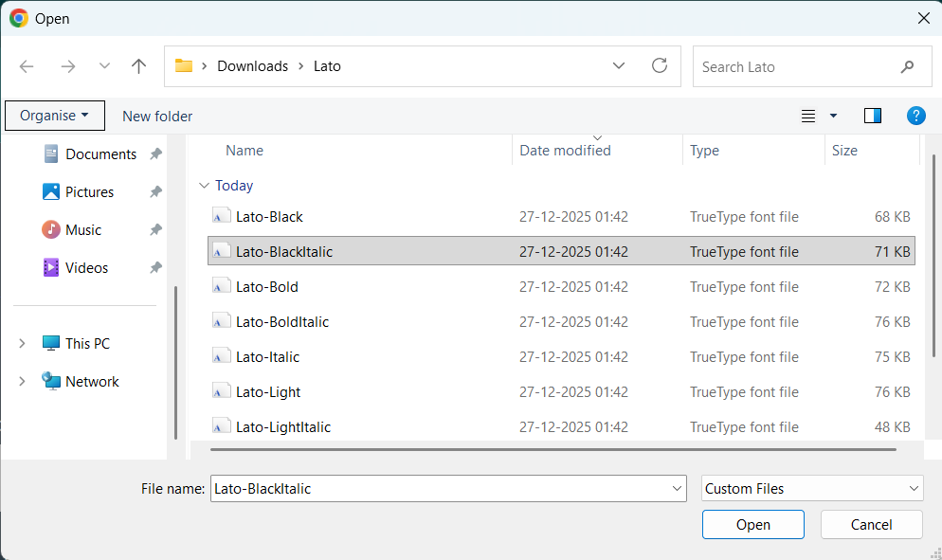The image size is (942, 560).
Task: Click the change view layout icon
Action: click(x=808, y=116)
